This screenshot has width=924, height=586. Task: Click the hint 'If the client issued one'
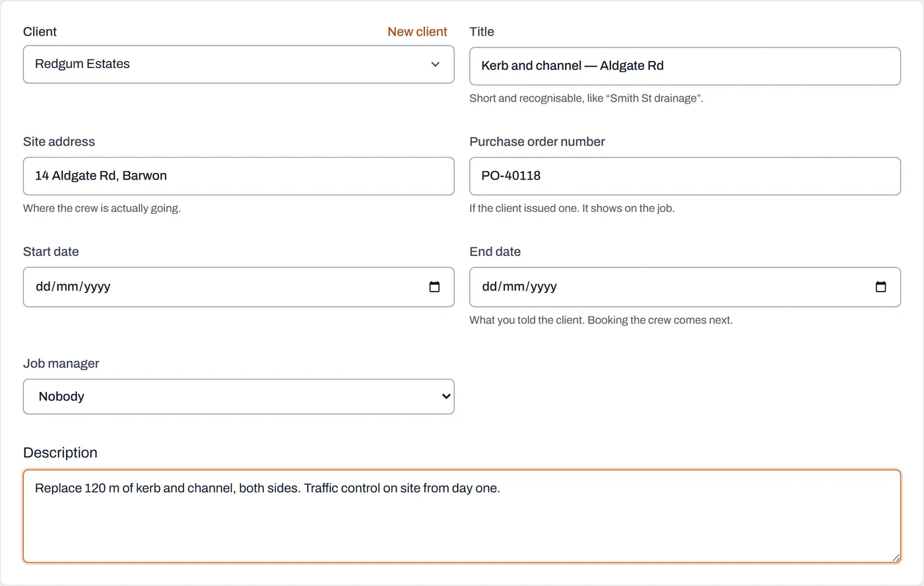pos(572,209)
